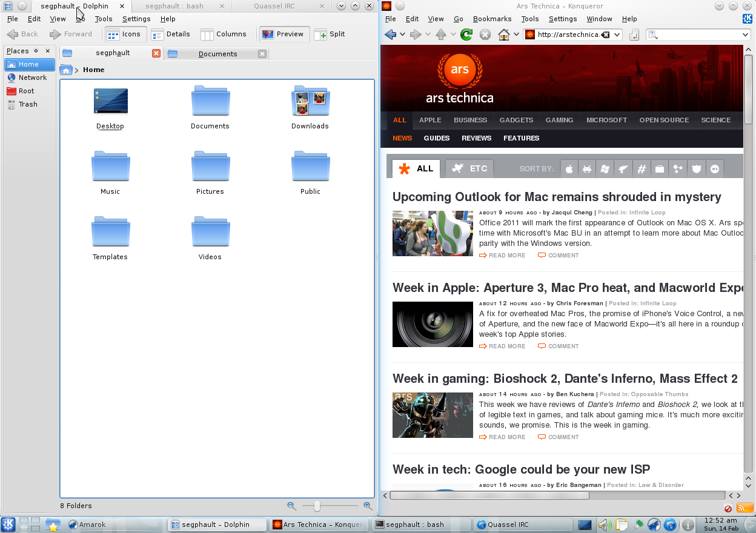This screenshot has width=756, height=533.
Task: Click the blocked popup icon in status bar
Action: tap(728, 508)
